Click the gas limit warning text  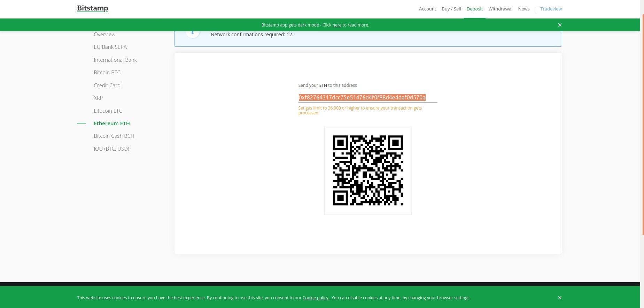point(360,110)
